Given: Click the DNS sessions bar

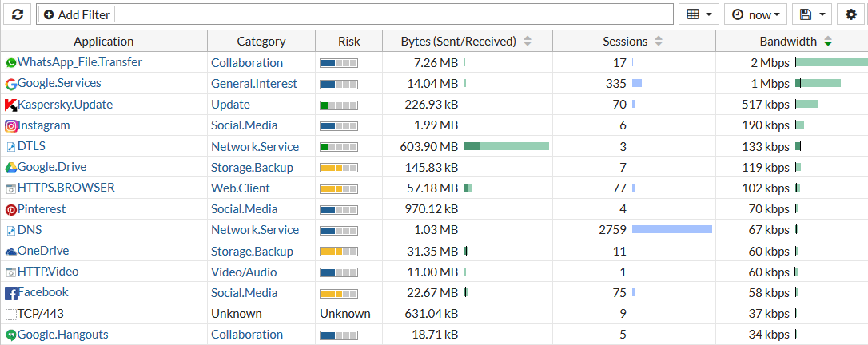Looking at the screenshot, I should click(x=672, y=229).
